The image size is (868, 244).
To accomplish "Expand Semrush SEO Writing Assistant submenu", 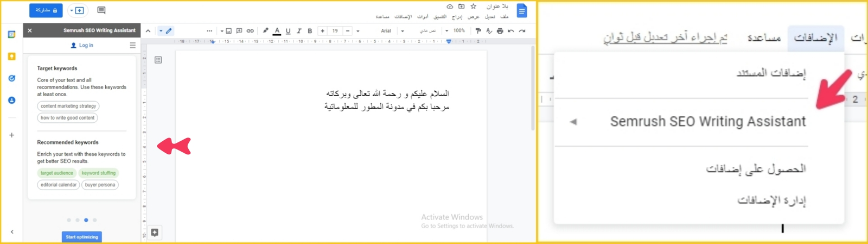I will coord(682,122).
